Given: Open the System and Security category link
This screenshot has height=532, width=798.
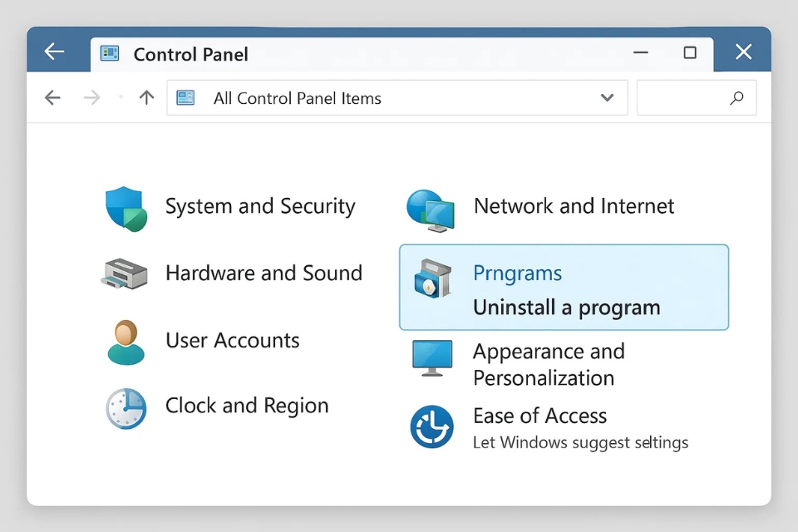Looking at the screenshot, I should click(x=260, y=206).
